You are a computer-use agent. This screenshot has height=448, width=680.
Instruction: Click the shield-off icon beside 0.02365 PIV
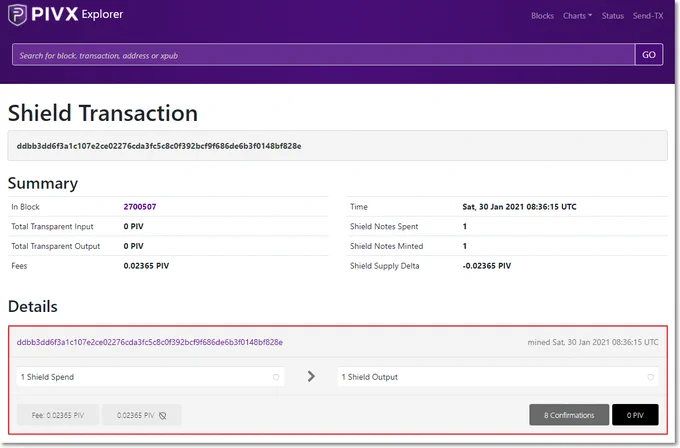pyautogui.click(x=163, y=415)
